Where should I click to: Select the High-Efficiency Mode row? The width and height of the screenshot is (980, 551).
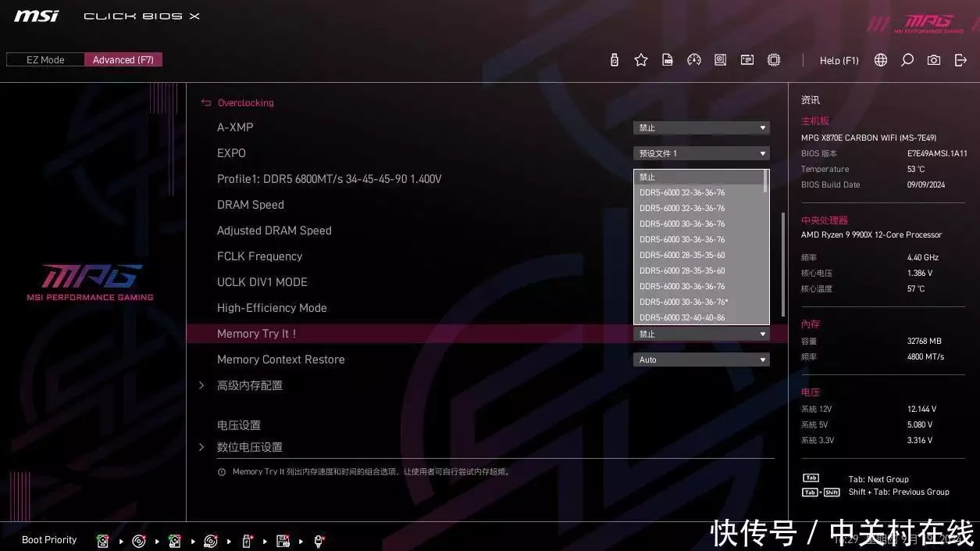click(272, 308)
